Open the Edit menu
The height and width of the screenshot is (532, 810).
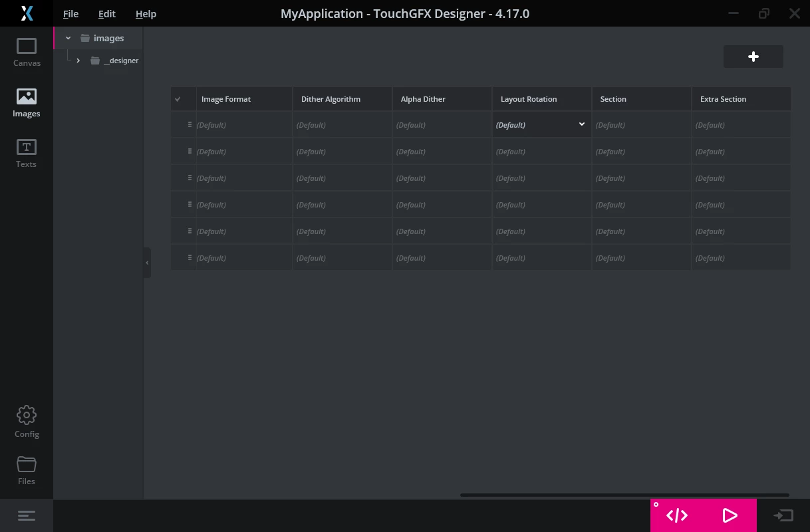tap(106, 14)
